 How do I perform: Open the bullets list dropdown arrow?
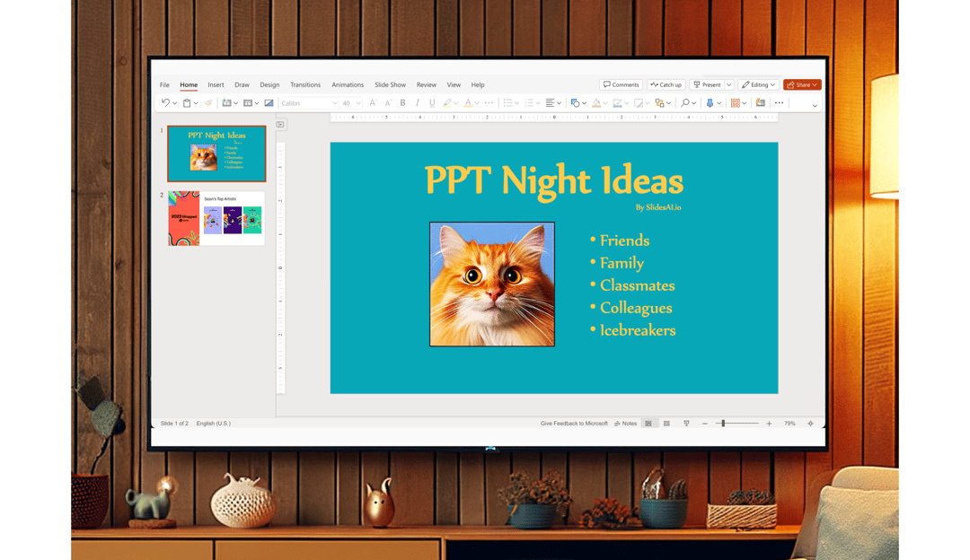click(x=517, y=102)
